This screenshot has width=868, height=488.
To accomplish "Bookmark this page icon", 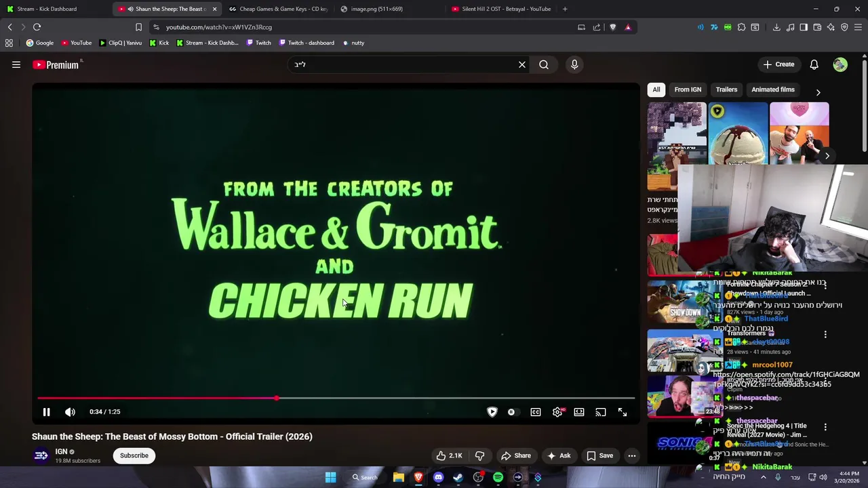I will (x=138, y=27).
